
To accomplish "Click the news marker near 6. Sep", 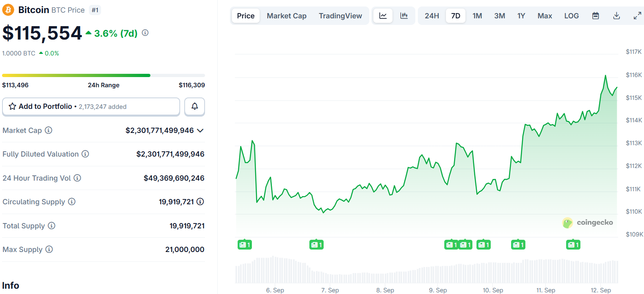I will [x=245, y=245].
